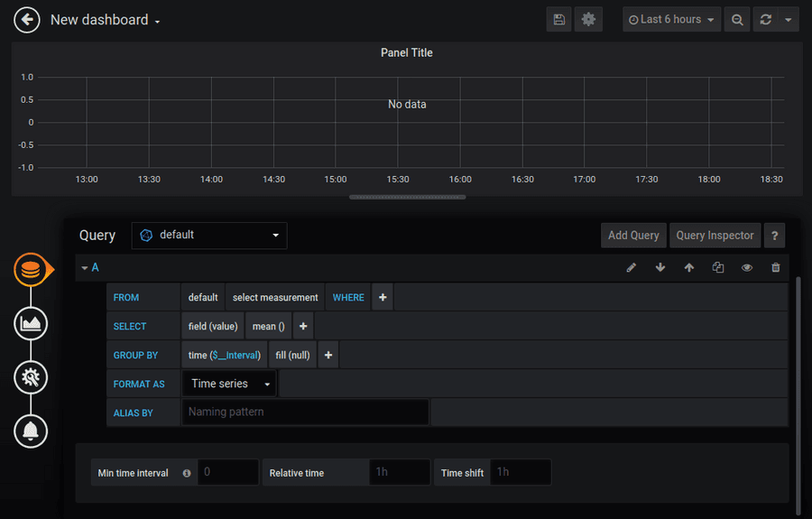Image resolution: width=812 pixels, height=519 pixels.
Task: Open the Query Inspector
Action: [715, 236]
